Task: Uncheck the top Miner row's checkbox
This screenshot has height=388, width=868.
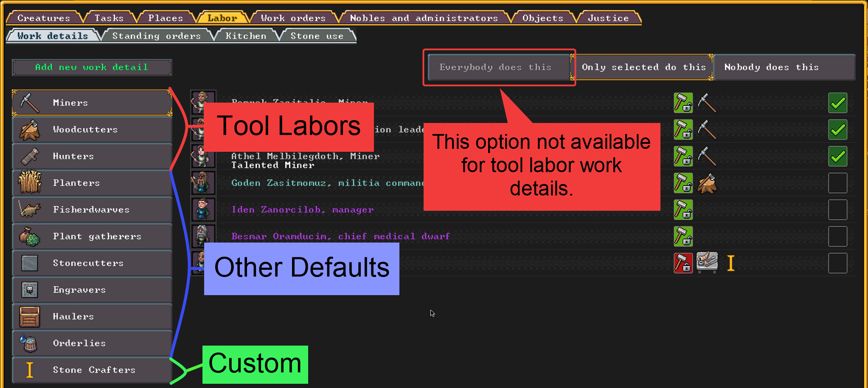Action: [x=837, y=103]
